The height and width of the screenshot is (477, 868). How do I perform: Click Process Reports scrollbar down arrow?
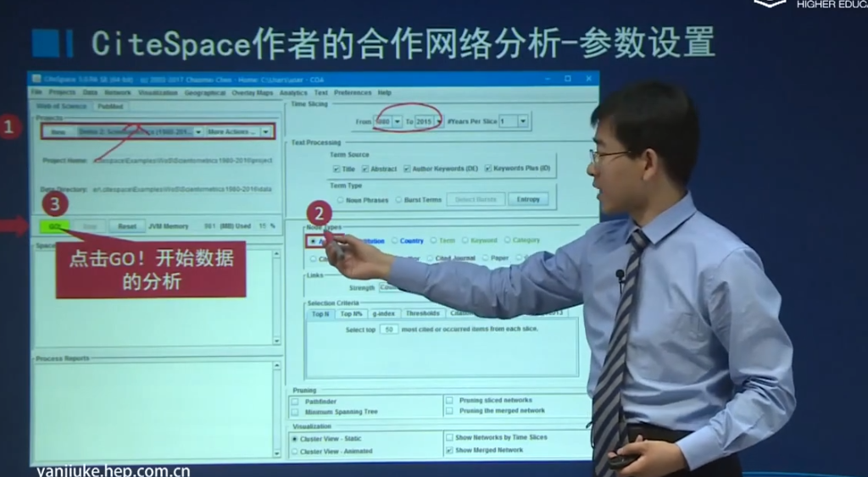[x=277, y=453]
